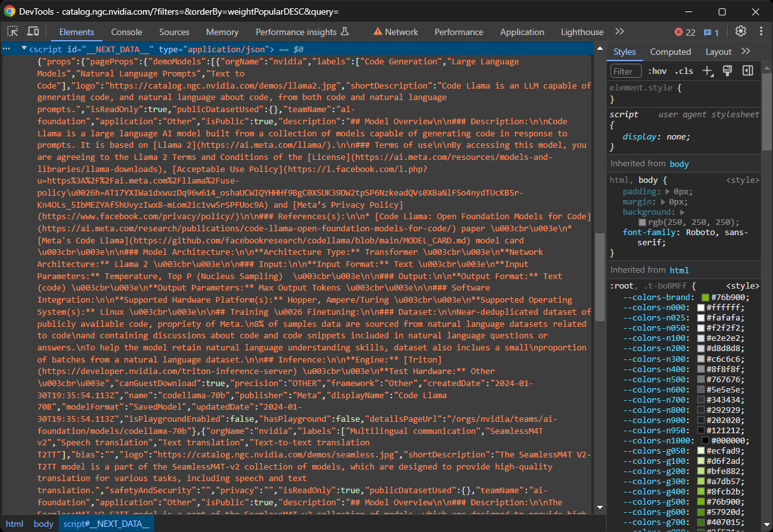Image resolution: width=773 pixels, height=532 pixels.
Task: Open DevTools settings gear
Action: [740, 31]
